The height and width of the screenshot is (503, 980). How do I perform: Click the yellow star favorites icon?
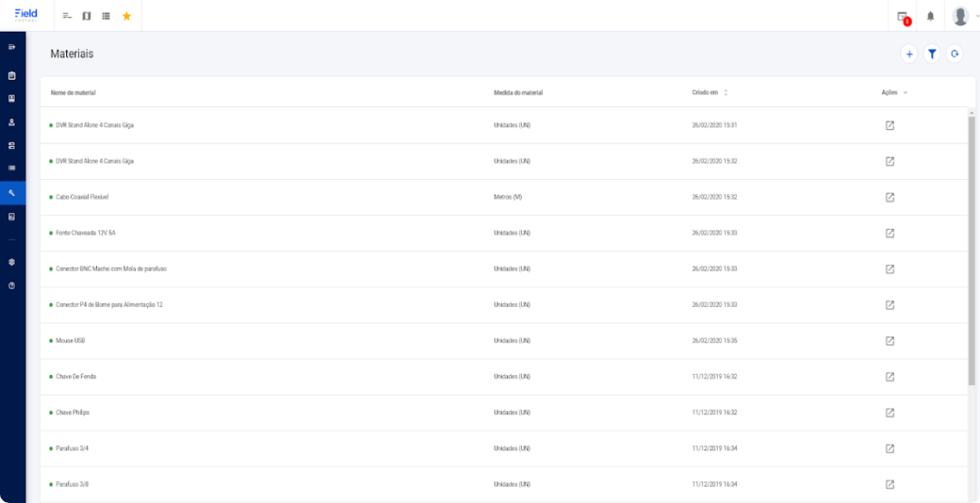(x=126, y=16)
